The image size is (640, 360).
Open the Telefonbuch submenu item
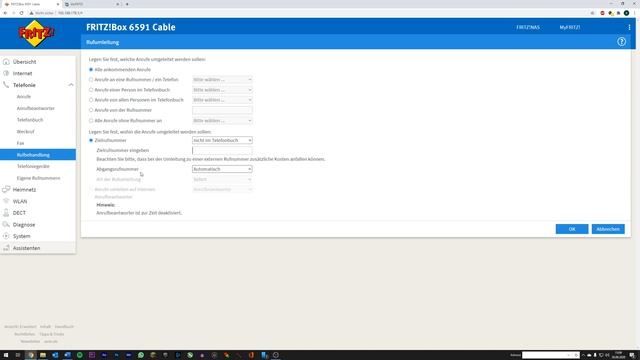pyautogui.click(x=30, y=120)
